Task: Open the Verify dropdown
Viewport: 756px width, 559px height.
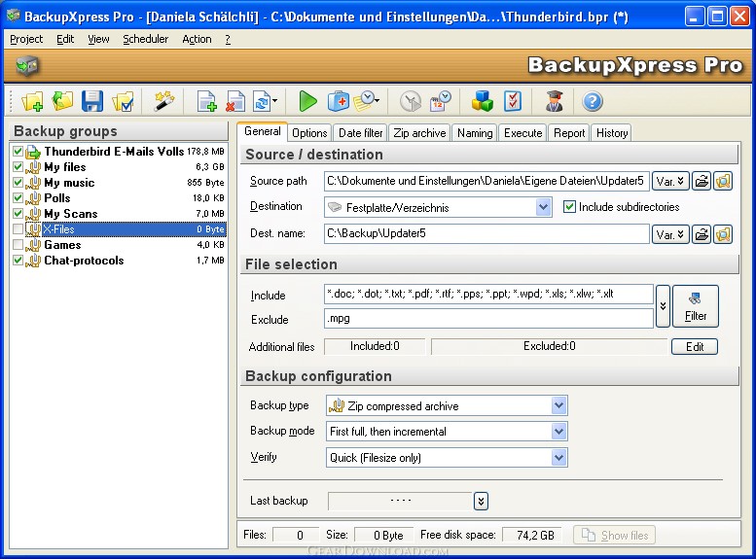Action: [558, 457]
